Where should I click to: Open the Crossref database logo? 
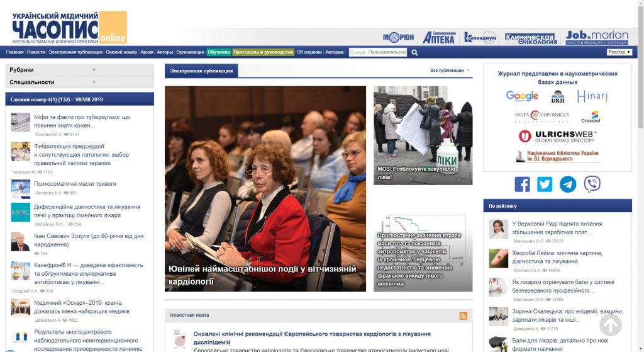coord(591,116)
